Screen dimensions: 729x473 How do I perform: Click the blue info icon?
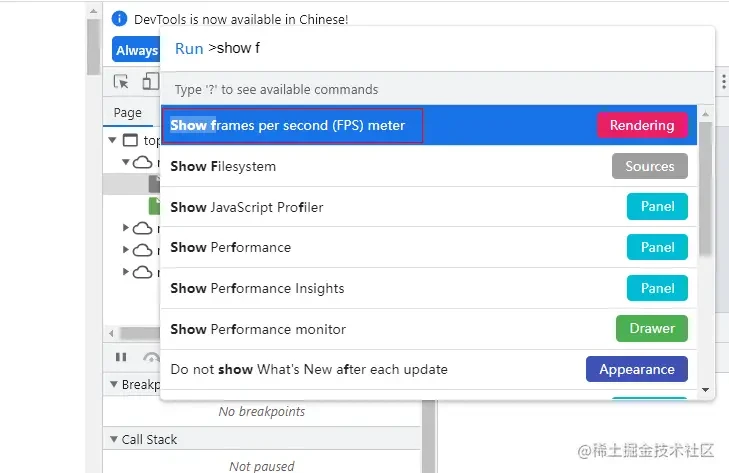[119, 19]
